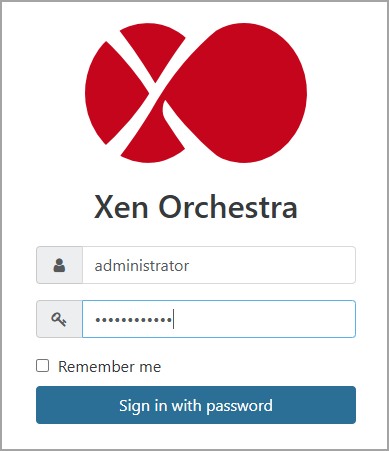Select the gray box holding user icon
The height and width of the screenshot is (451, 389).
coord(59,265)
